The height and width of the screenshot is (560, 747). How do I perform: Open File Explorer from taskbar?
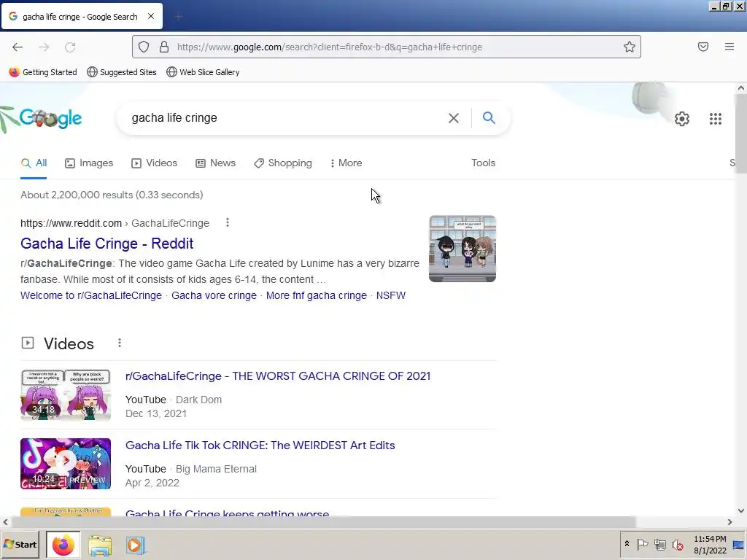point(100,545)
